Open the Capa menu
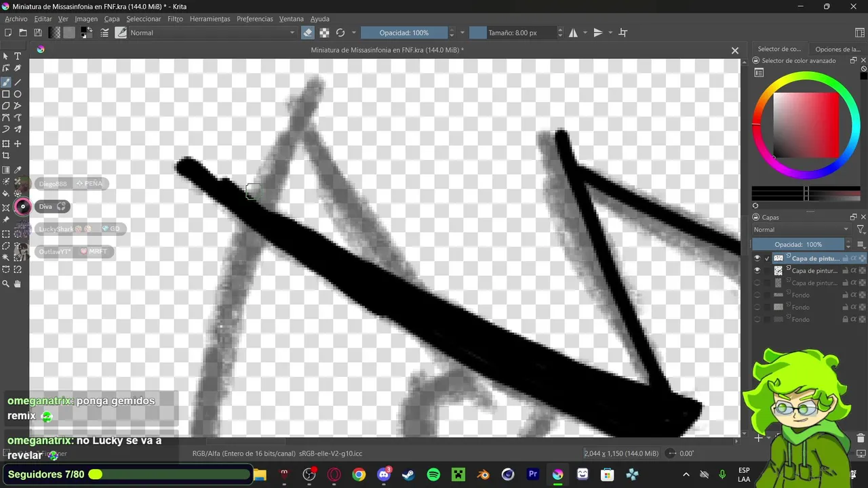This screenshot has height=488, width=868. [x=112, y=19]
